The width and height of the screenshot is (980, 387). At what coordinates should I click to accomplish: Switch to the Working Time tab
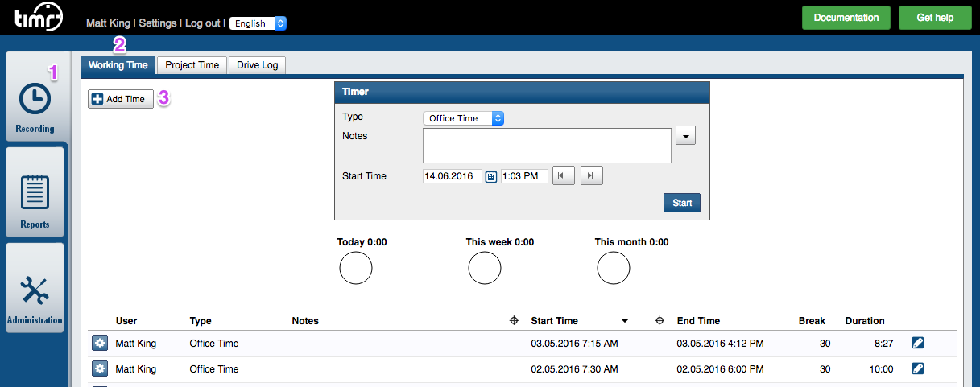118,65
